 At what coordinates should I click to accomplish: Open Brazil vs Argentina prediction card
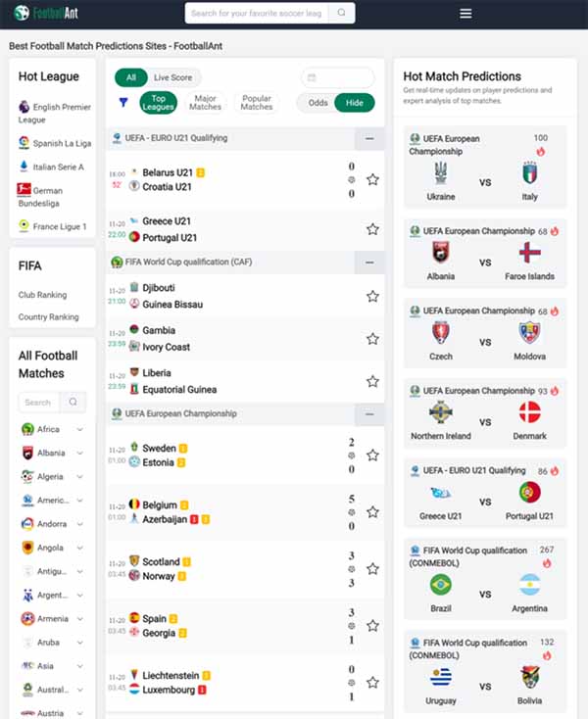(485, 579)
